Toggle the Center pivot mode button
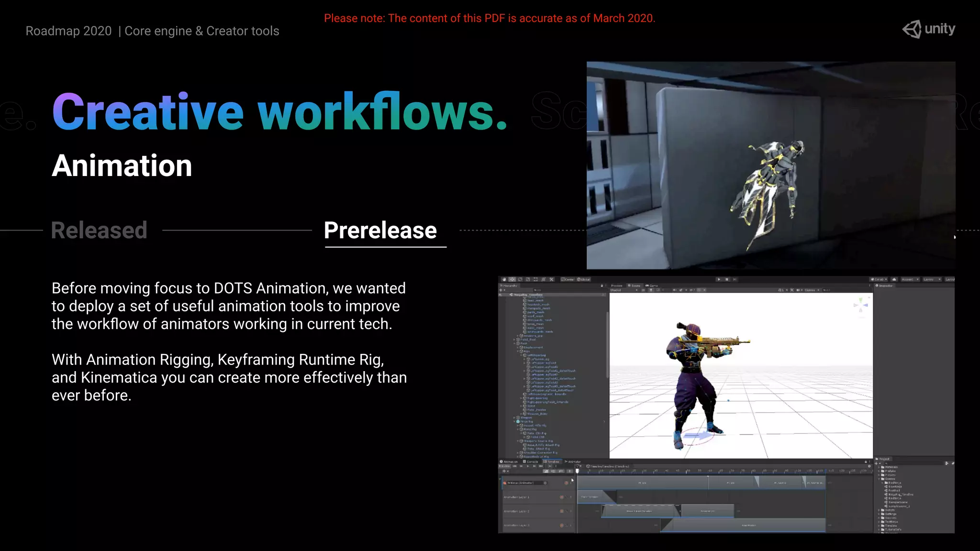This screenshot has height=551, width=980. click(568, 279)
